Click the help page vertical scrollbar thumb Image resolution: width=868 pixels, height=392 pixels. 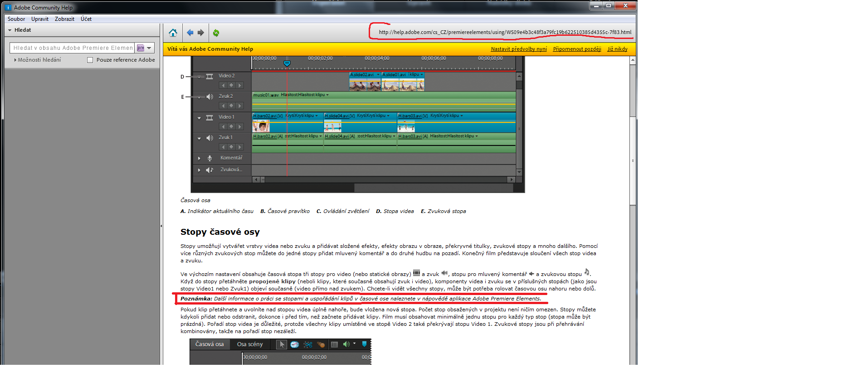point(633,160)
